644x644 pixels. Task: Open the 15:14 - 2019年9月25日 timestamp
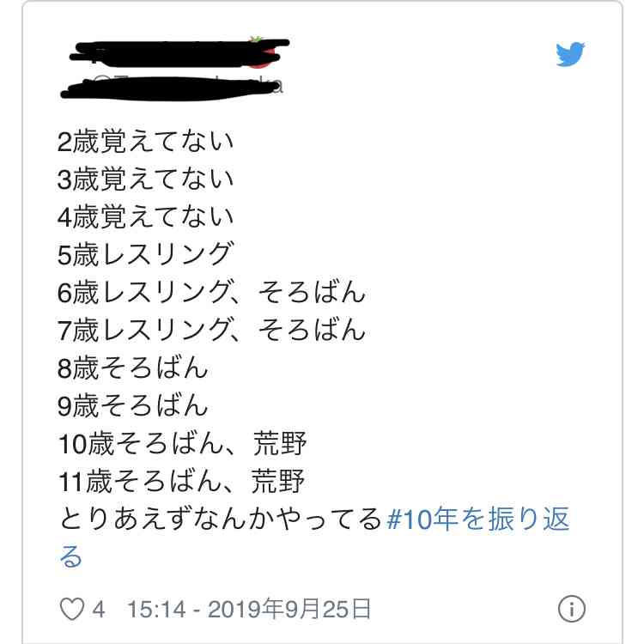[249, 609]
